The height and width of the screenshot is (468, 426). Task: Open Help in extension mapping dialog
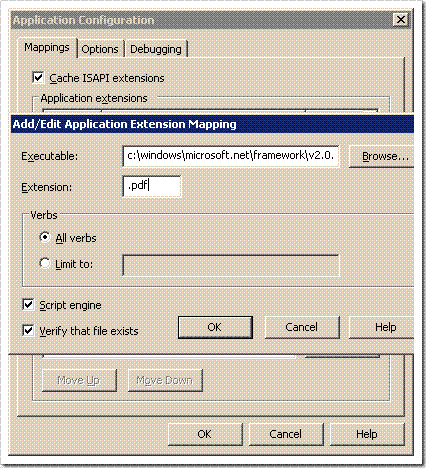tap(382, 327)
